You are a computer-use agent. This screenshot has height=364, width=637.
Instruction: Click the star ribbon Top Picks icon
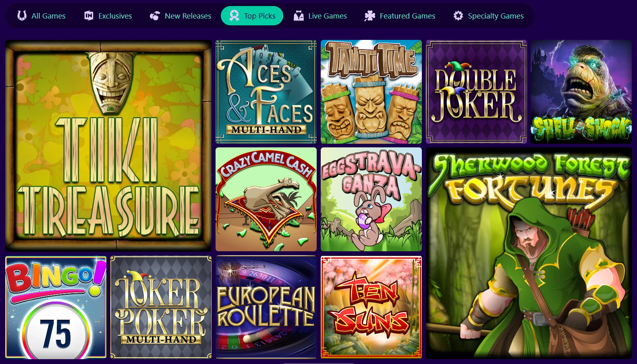click(x=234, y=16)
